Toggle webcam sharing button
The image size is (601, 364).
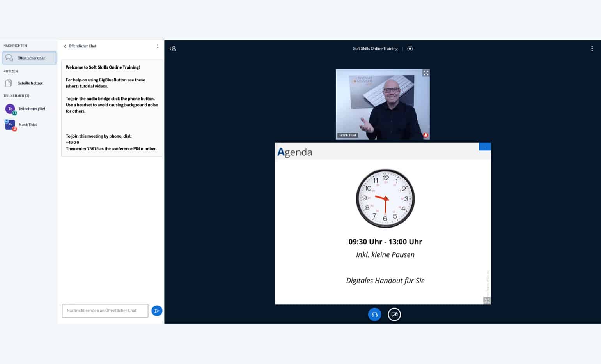click(x=394, y=315)
